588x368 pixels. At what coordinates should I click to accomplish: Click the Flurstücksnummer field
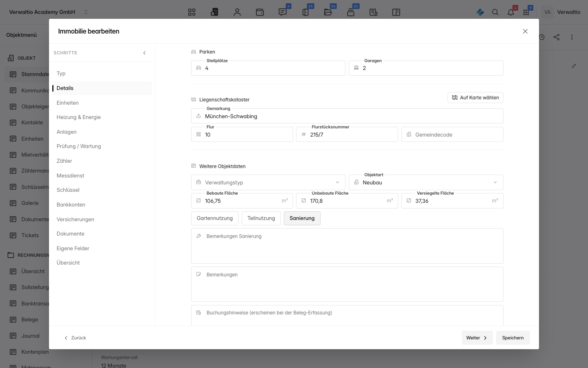pyautogui.click(x=347, y=135)
